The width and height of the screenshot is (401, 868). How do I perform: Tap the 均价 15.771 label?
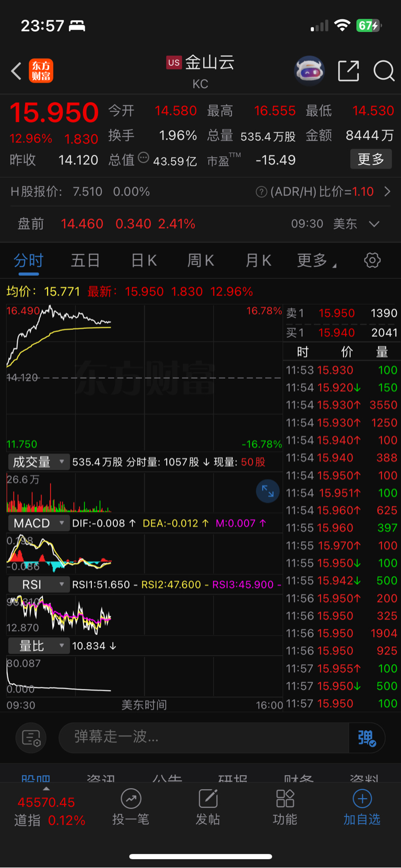pos(43,292)
